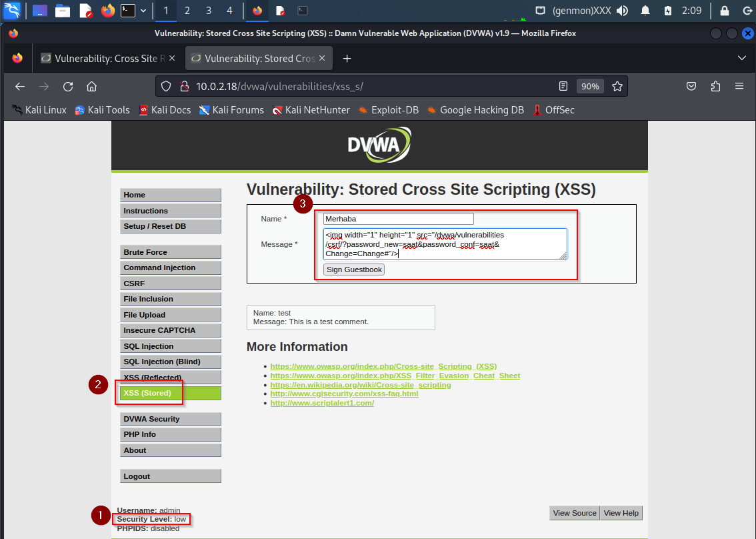Viewport: 756px width, 539px height.
Task: Bookmark this page with star icon
Action: 617,86
